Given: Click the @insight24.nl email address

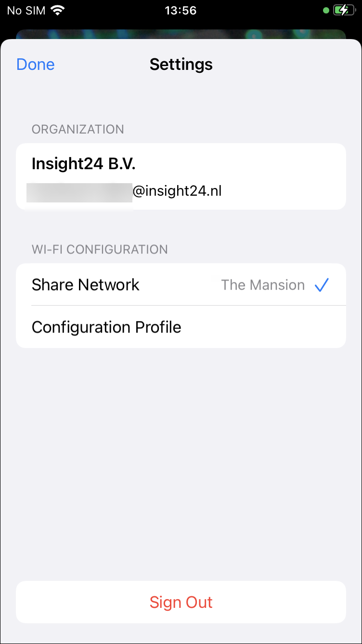Looking at the screenshot, I should pyautogui.click(x=177, y=191).
